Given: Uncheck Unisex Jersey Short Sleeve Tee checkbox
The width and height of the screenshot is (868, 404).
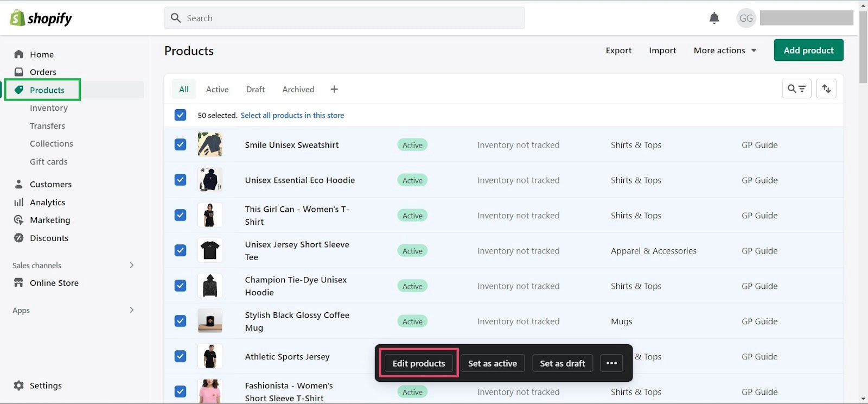Looking at the screenshot, I should (181, 250).
